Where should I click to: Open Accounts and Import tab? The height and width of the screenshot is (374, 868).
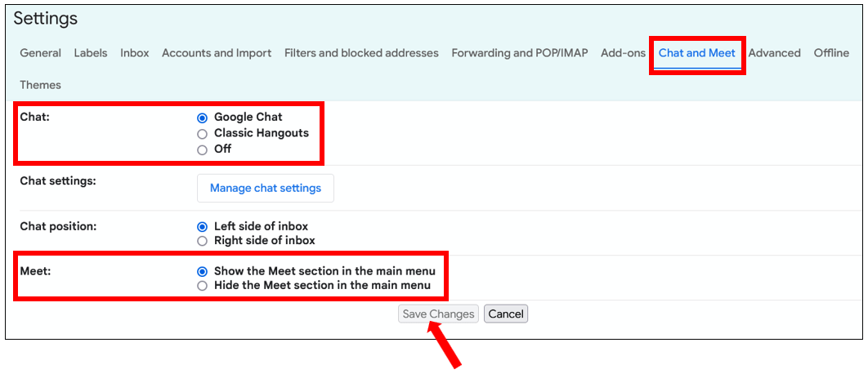coord(217,53)
